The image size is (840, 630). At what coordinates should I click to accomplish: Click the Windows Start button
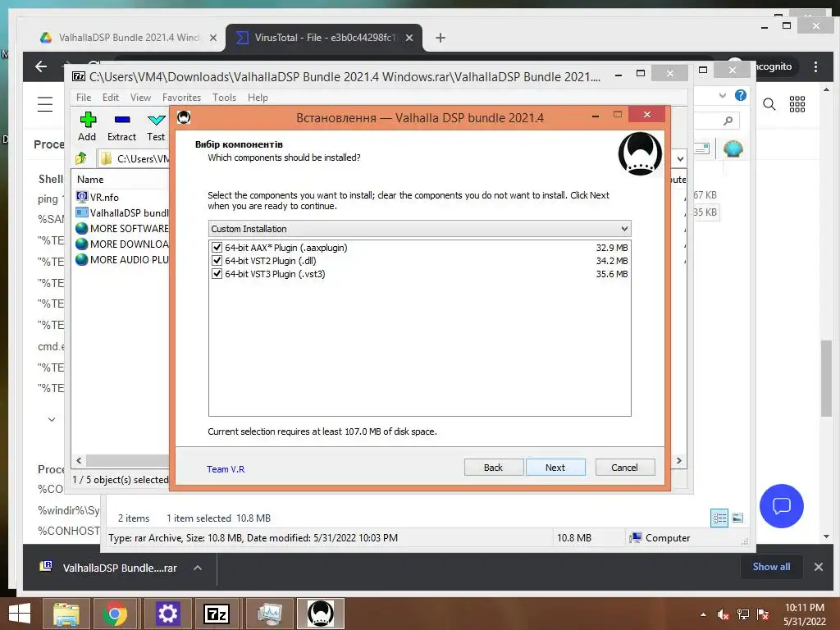click(x=20, y=614)
